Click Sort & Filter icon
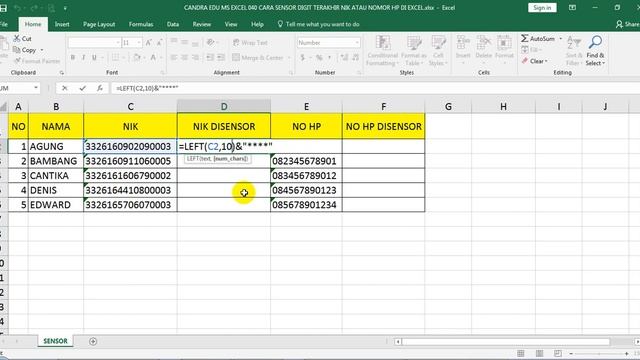The height and width of the screenshot is (360, 640). pyautogui.click(x=574, y=42)
